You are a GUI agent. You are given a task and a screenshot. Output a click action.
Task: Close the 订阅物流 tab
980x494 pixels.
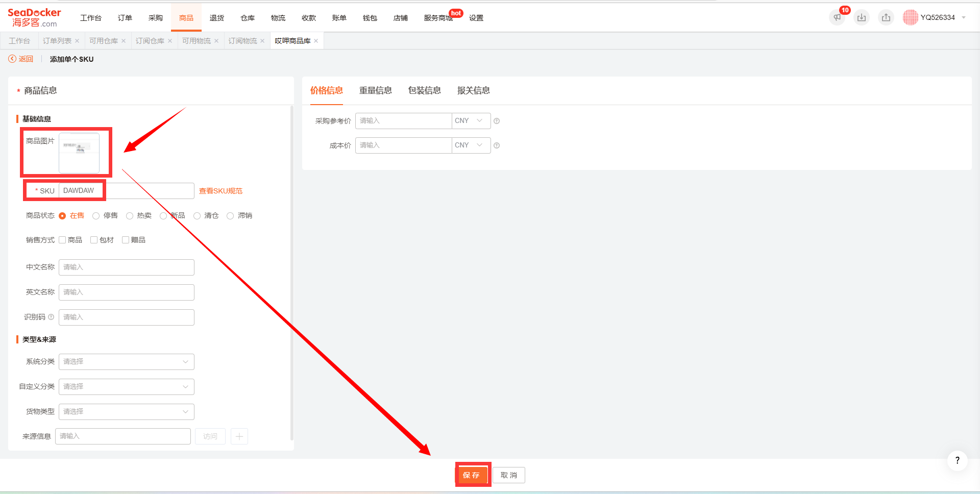[x=262, y=41]
